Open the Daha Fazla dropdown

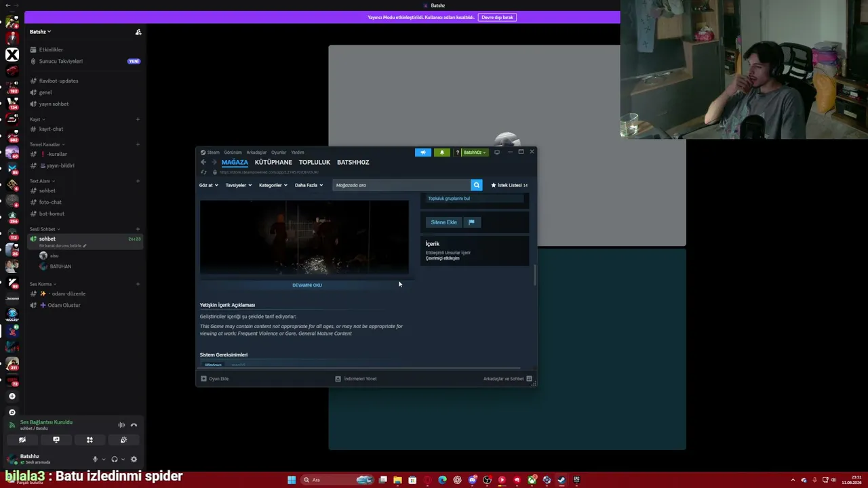point(309,185)
